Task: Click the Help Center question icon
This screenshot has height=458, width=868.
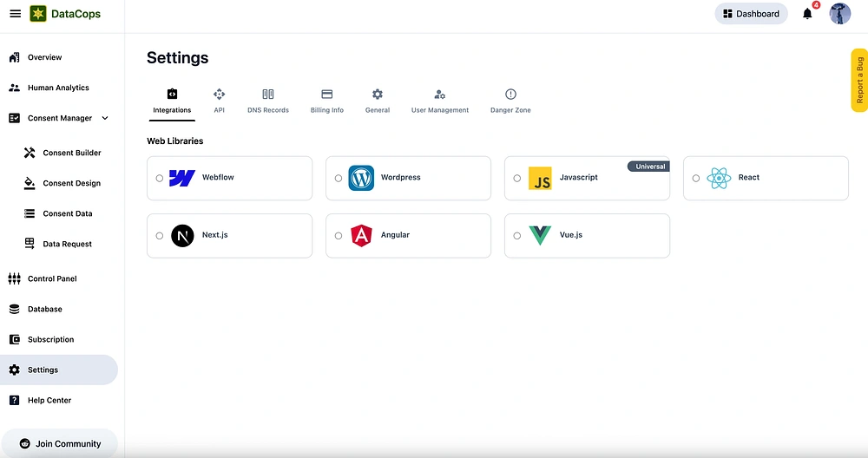Action: coord(15,401)
